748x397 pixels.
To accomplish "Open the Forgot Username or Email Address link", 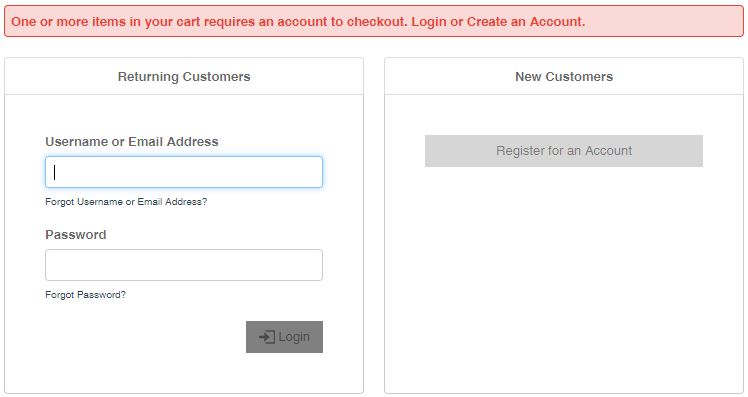I will 126,202.
